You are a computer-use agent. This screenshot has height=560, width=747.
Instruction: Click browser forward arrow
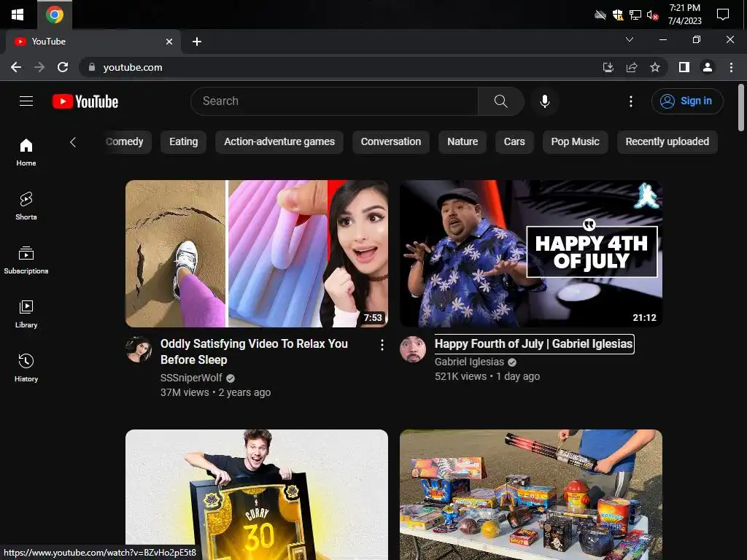tap(39, 67)
